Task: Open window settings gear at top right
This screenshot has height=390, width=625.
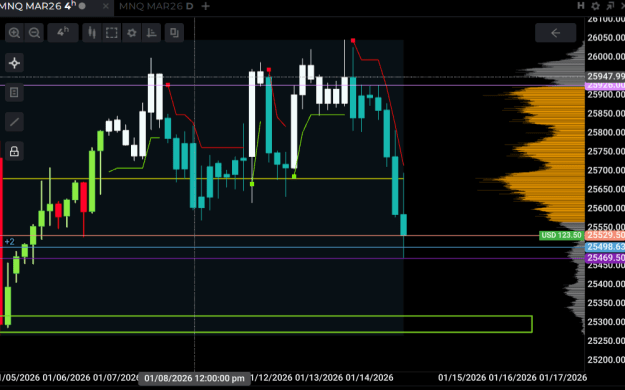Action: click(595, 6)
